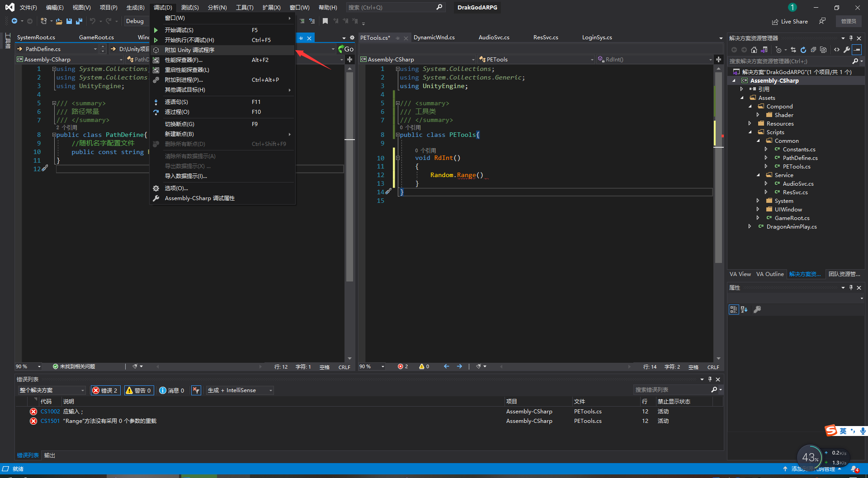Refresh the Solution Explorer
Screen dimensions: 868x478
click(x=804, y=50)
